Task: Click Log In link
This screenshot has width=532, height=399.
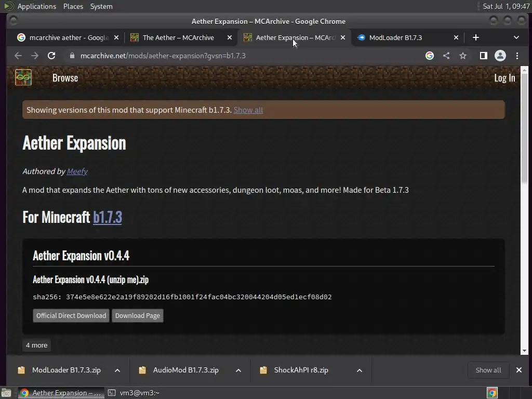Action: pyautogui.click(x=504, y=78)
